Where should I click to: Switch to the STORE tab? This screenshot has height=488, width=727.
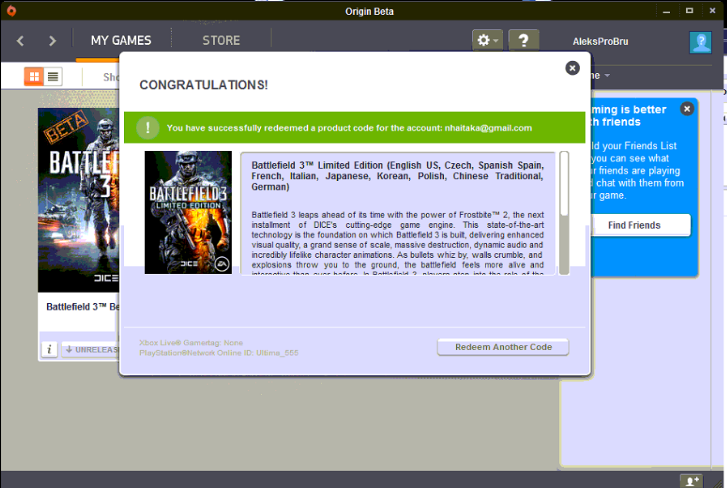pos(221,41)
